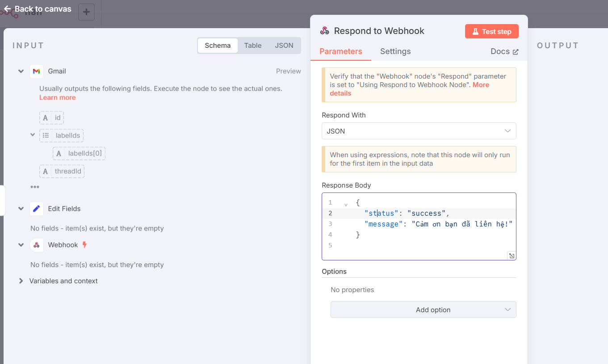This screenshot has height=364, width=608.
Task: Click the More details link
Action: (x=410, y=89)
